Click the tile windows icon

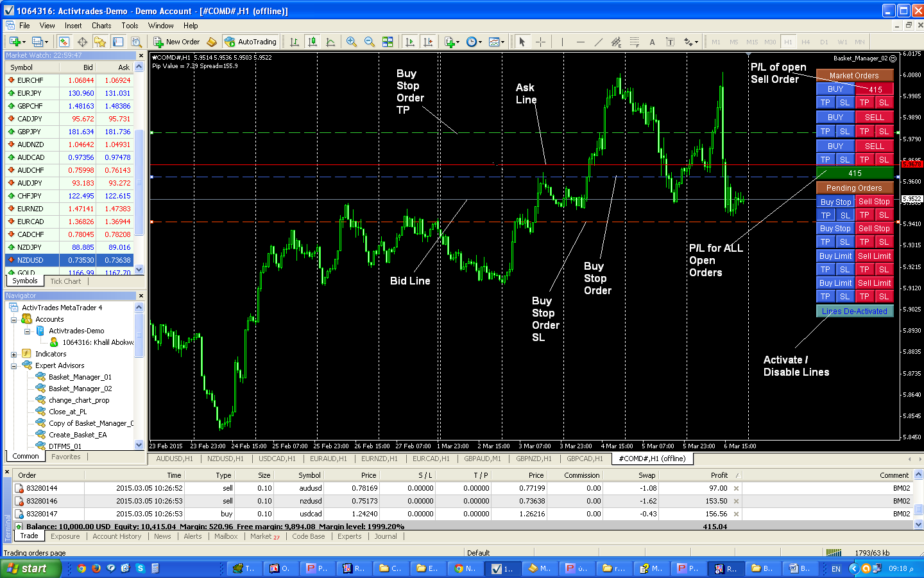point(388,42)
